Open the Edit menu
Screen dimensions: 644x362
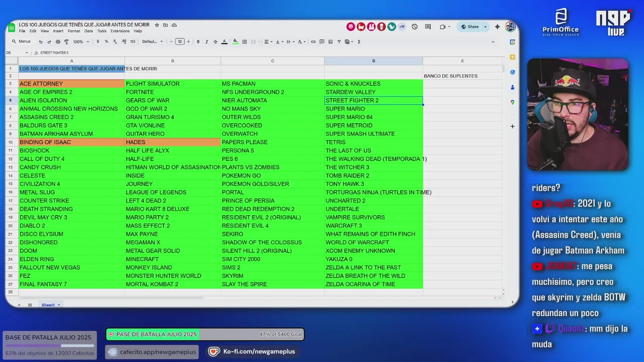[33, 31]
